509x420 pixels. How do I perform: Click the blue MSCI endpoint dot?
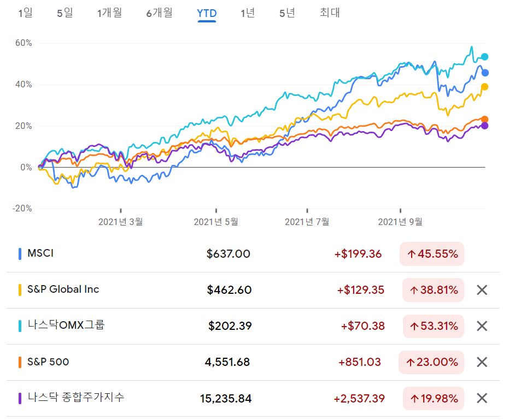pyautogui.click(x=485, y=73)
